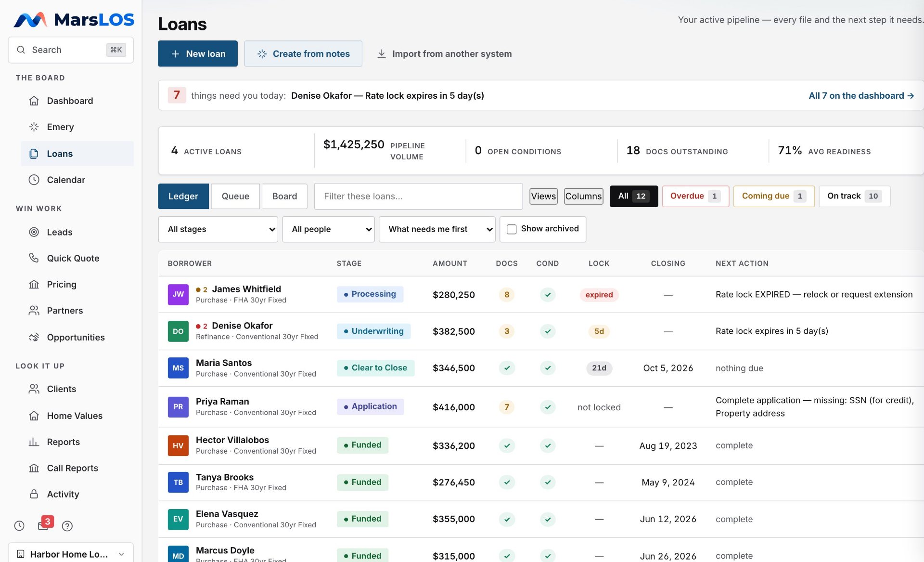The height and width of the screenshot is (562, 924).
Task: Expand the All stages dropdown
Action: [218, 229]
